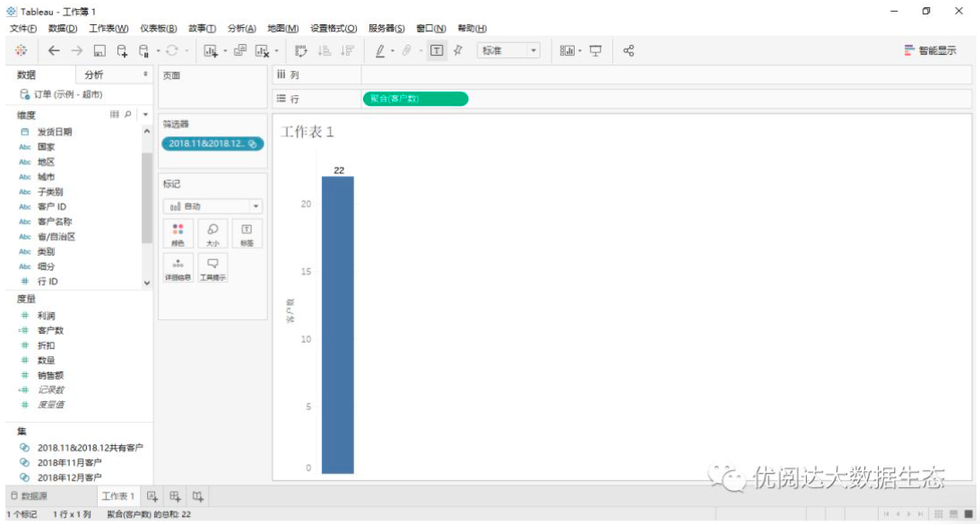Toggle the Smart Display (智能显示) panel
Screen dimensions: 980x524
pyautogui.click(x=930, y=51)
